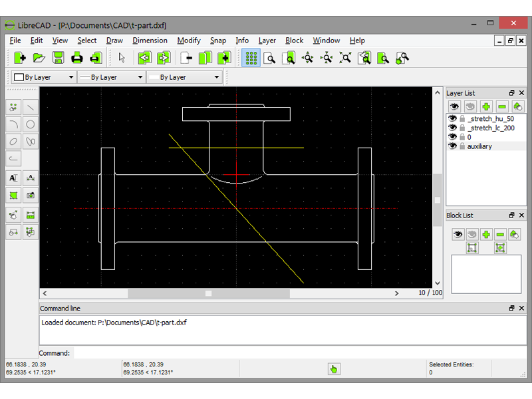Open the pen color By Layer dropdown
This screenshot has width=532, height=399.
click(43, 77)
